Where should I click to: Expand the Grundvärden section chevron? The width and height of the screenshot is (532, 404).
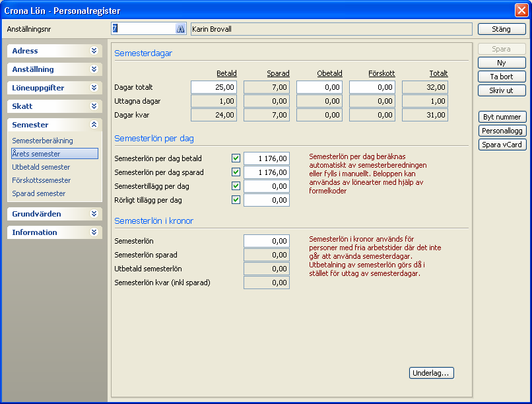click(x=94, y=214)
